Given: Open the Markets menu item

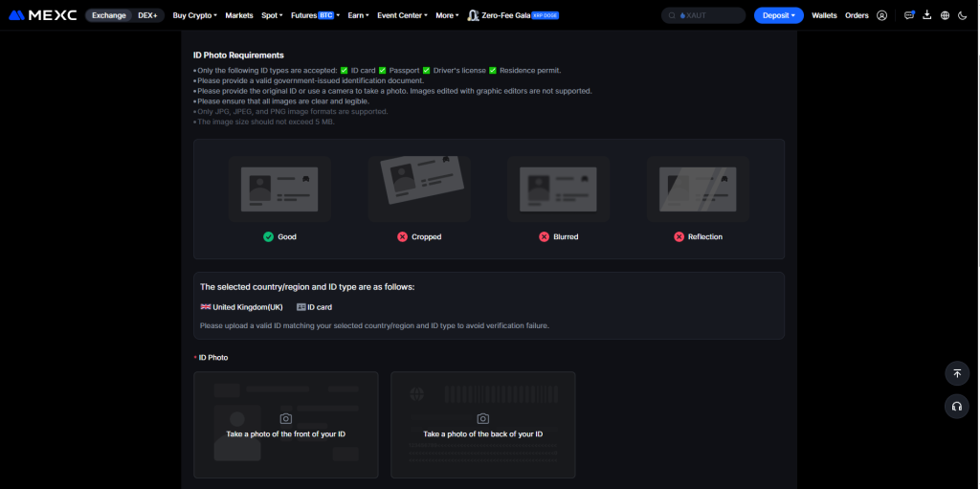Looking at the screenshot, I should tap(239, 15).
